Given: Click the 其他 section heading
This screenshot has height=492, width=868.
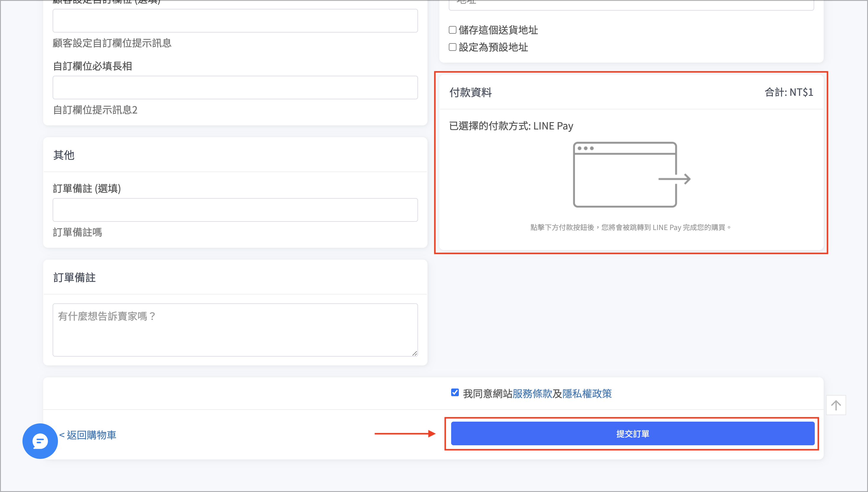Looking at the screenshot, I should (64, 155).
